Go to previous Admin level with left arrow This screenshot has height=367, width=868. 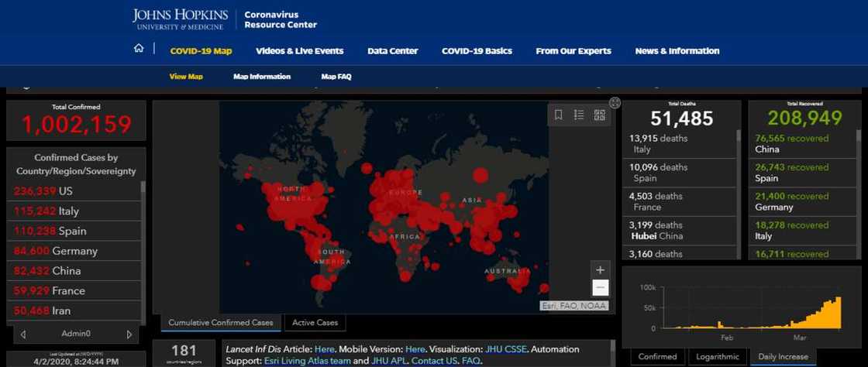click(x=23, y=334)
